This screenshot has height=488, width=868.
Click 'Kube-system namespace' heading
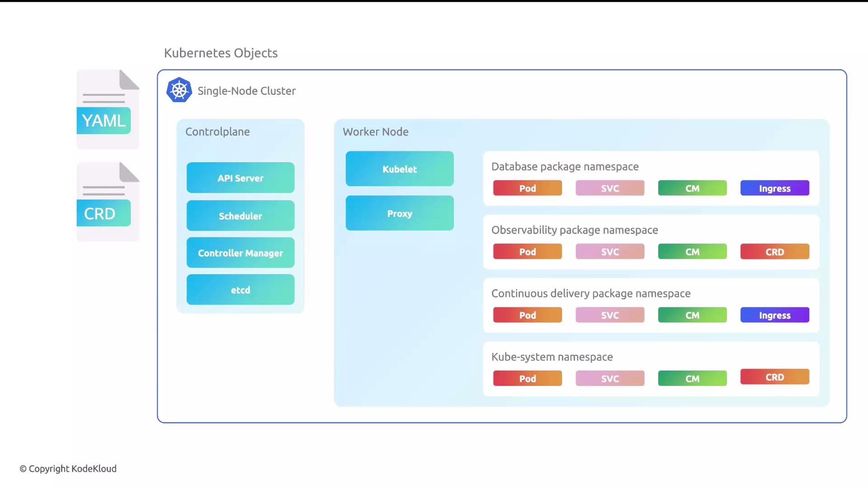(552, 357)
